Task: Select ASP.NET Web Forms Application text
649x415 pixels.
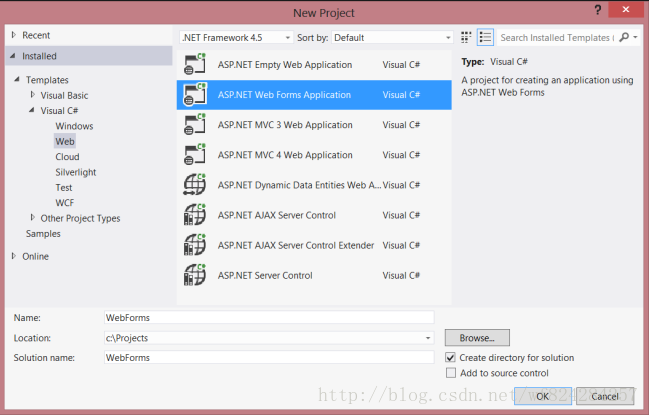Action: point(284,95)
